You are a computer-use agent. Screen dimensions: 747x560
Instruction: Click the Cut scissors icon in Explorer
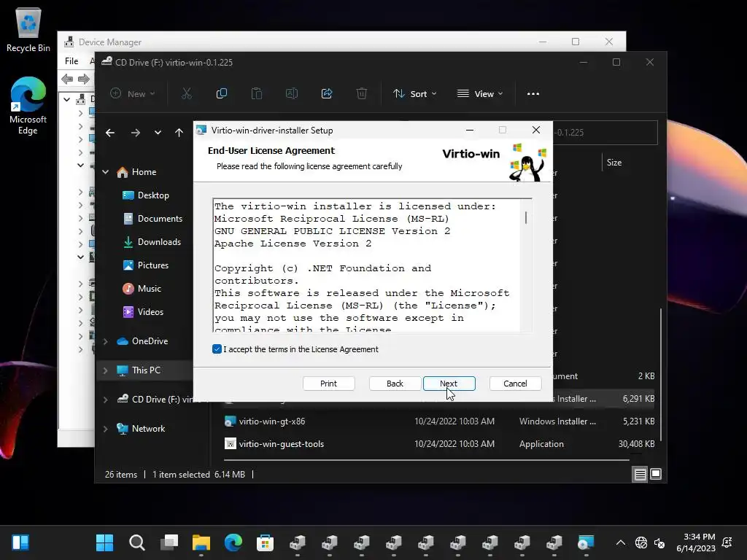[187, 94]
